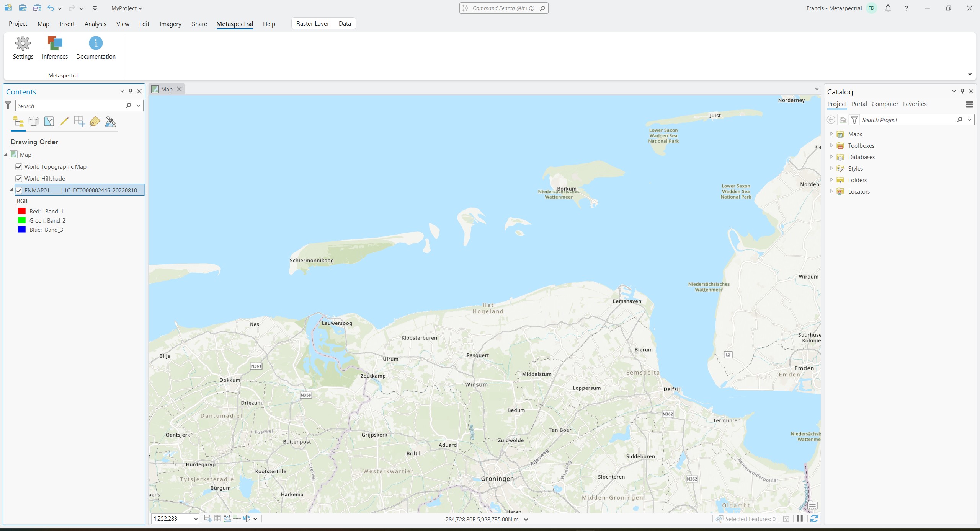
Task: Switch to List By Data Source view
Action: click(34, 122)
